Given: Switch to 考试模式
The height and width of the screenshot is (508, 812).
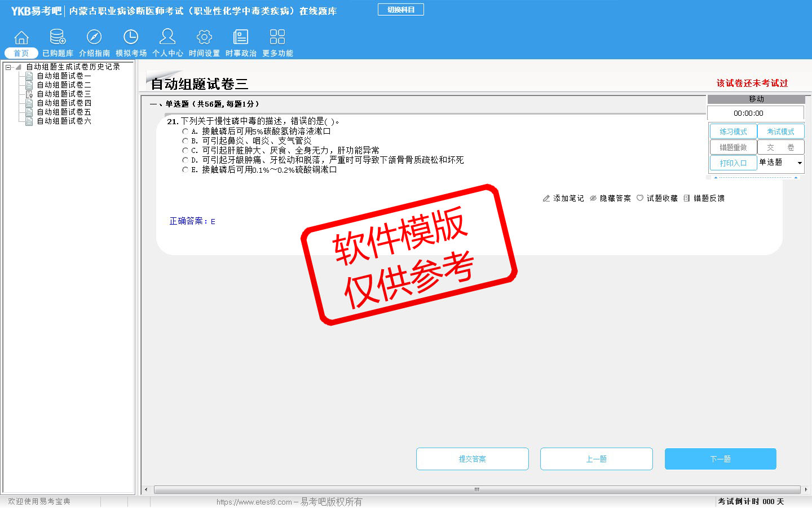Looking at the screenshot, I should tap(780, 132).
